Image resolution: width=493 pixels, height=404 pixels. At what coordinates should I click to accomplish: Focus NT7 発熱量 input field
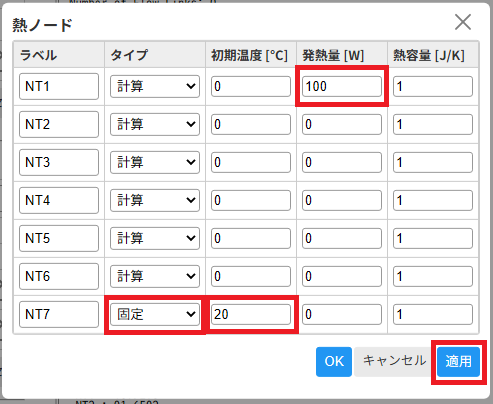click(342, 314)
